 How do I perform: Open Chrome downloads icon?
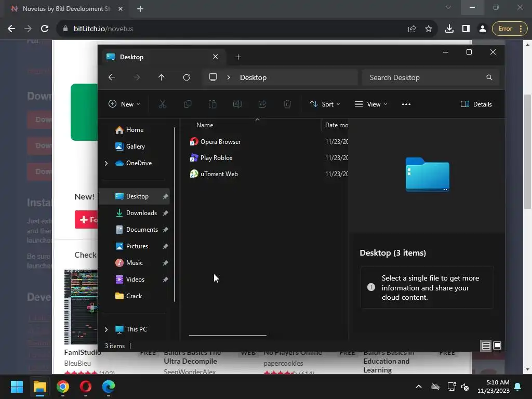449,29
